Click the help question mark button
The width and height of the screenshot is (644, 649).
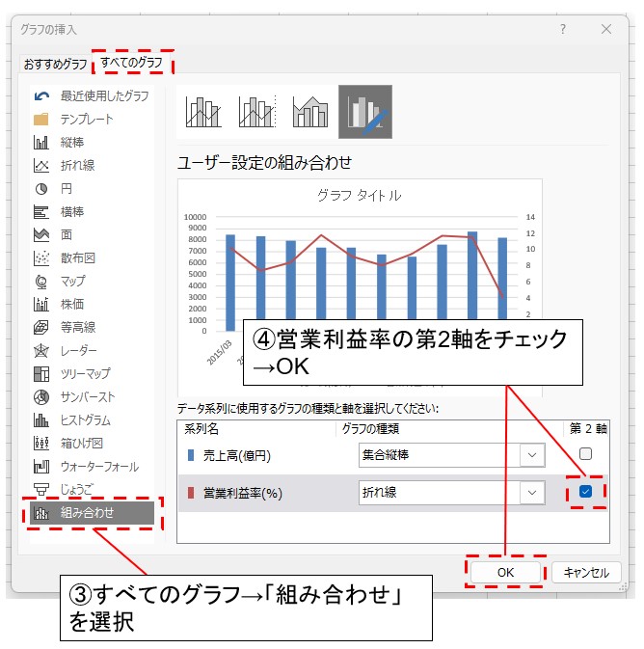(563, 30)
